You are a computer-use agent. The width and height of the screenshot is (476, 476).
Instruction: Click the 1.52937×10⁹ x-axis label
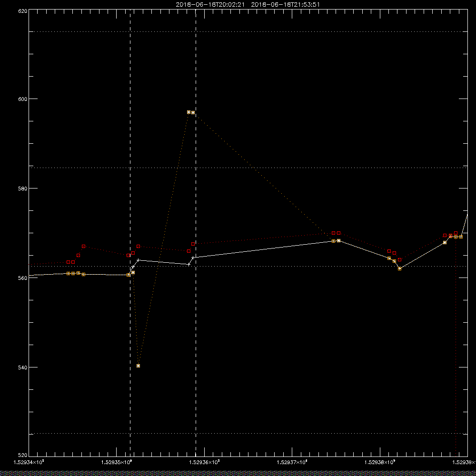tap(292, 462)
